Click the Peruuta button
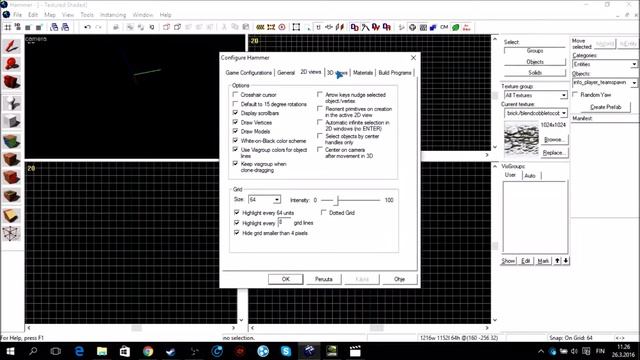 point(324,279)
